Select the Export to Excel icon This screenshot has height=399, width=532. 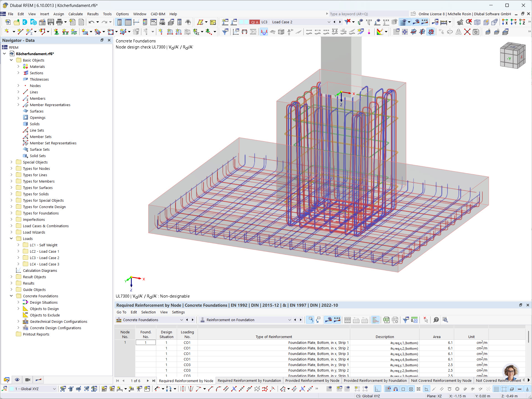click(386, 320)
